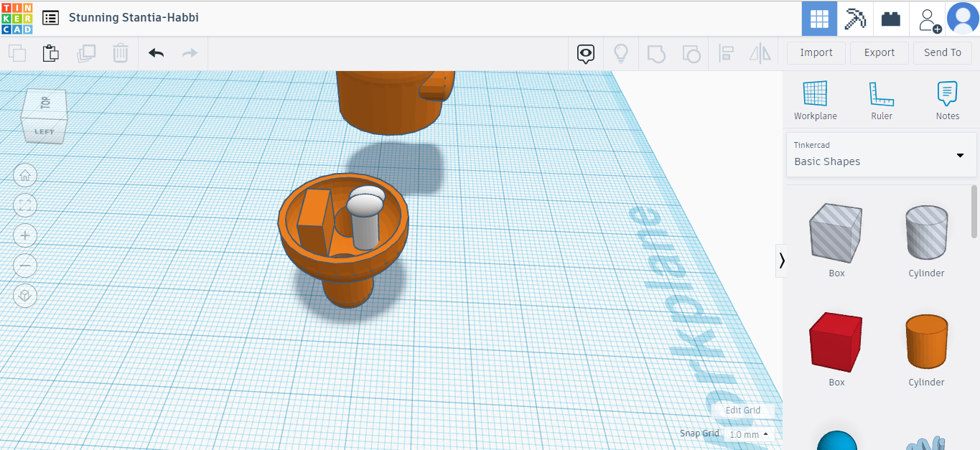
Task: Click the design name Stunning Stantia-Habbi
Action: coord(134,17)
